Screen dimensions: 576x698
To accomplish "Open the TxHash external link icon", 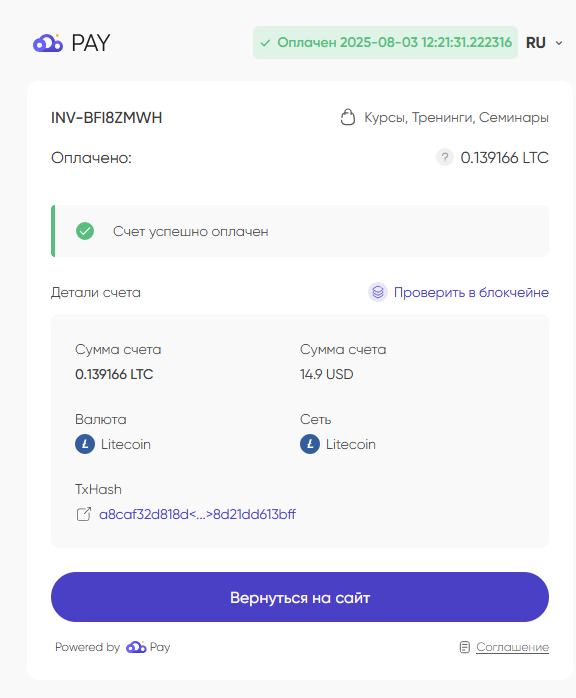I will click(x=84, y=514).
